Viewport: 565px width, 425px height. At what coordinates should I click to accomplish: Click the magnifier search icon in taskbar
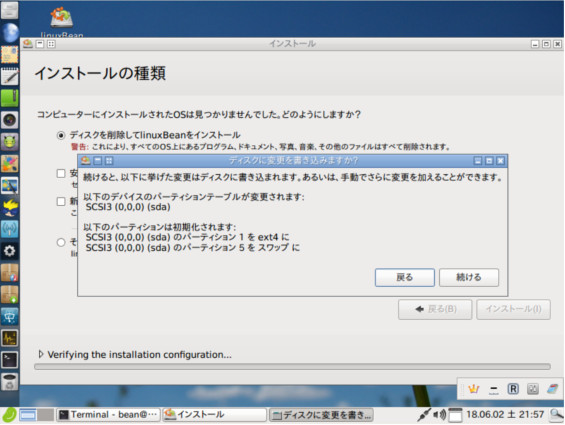point(556,415)
